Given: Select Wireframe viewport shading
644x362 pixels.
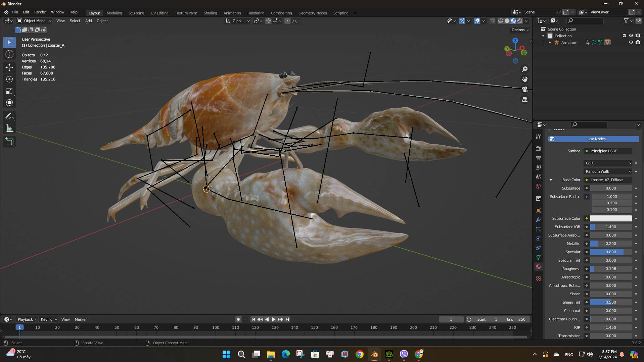Looking at the screenshot, I should (501, 21).
